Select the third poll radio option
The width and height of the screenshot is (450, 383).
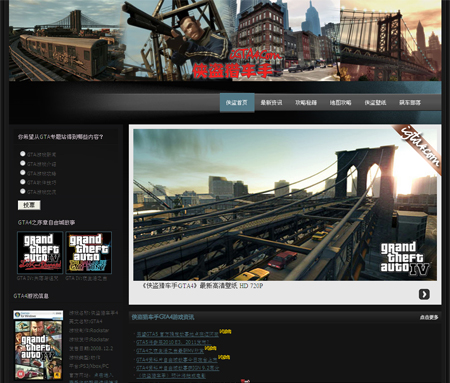[x=23, y=172]
